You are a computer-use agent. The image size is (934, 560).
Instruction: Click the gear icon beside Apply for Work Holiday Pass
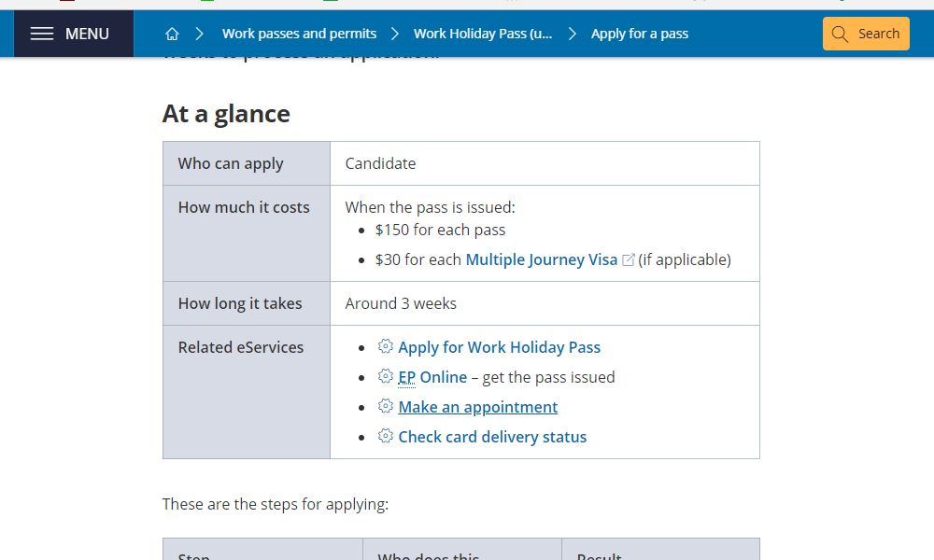click(386, 347)
